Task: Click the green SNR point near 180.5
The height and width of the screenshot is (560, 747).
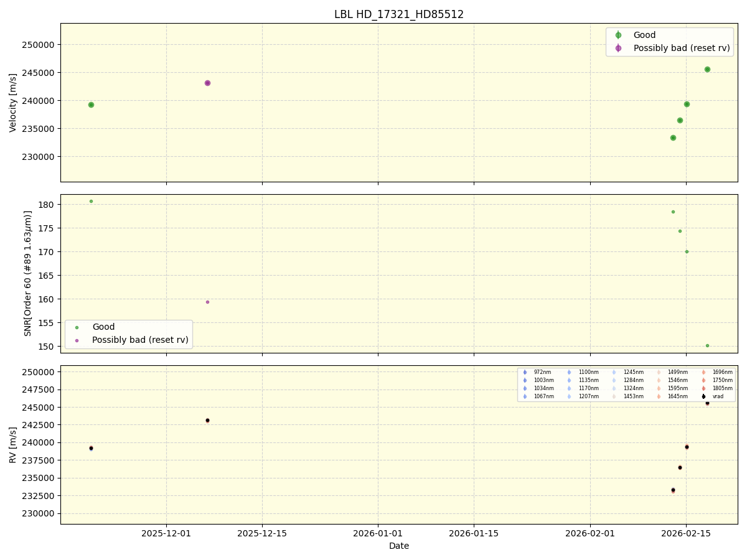Action: pos(91,201)
